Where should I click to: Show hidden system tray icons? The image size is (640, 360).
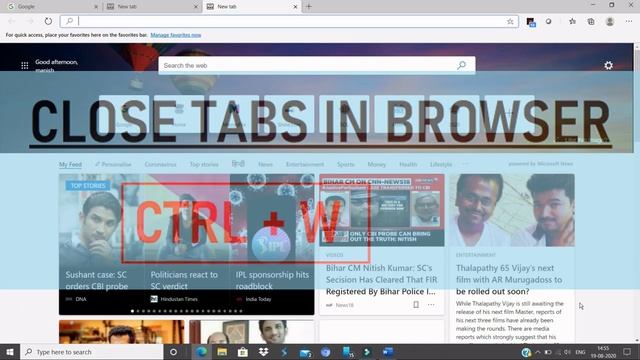538,352
